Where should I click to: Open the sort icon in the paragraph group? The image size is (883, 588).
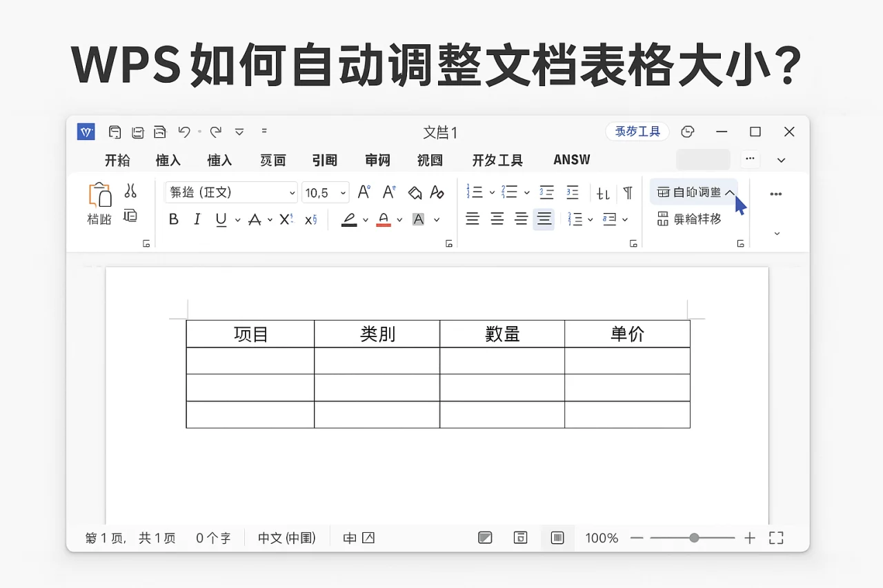603,193
